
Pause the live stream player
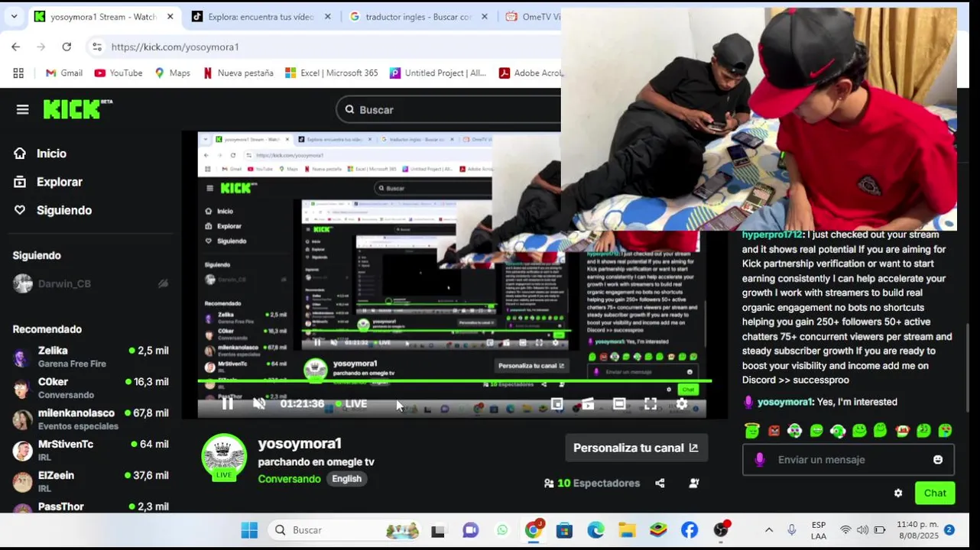coord(227,404)
